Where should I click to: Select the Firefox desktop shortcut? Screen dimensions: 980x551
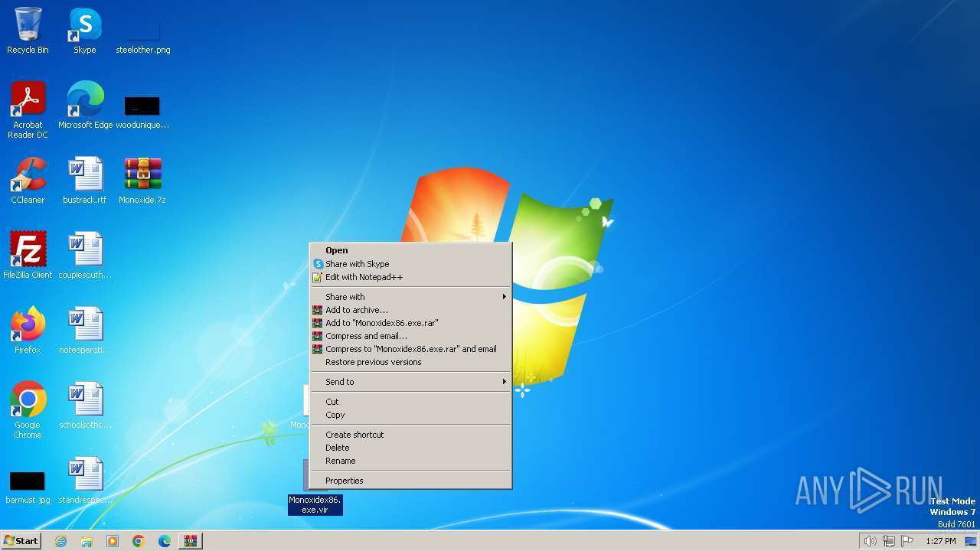(x=28, y=331)
